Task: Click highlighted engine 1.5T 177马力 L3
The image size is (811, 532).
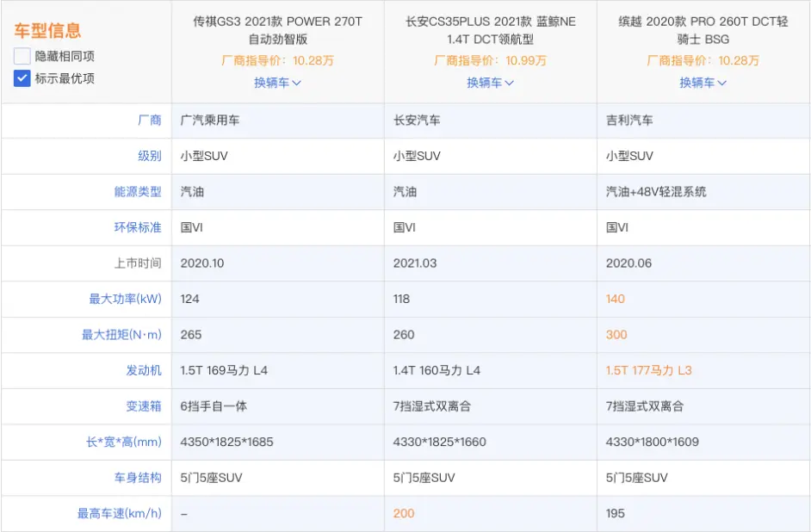Action: click(648, 370)
